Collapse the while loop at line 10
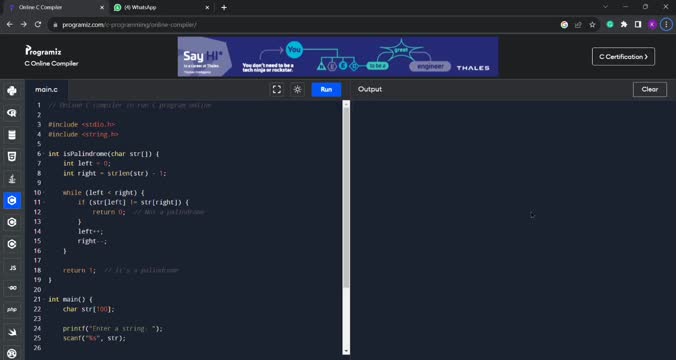676x360 pixels. [x=44, y=193]
